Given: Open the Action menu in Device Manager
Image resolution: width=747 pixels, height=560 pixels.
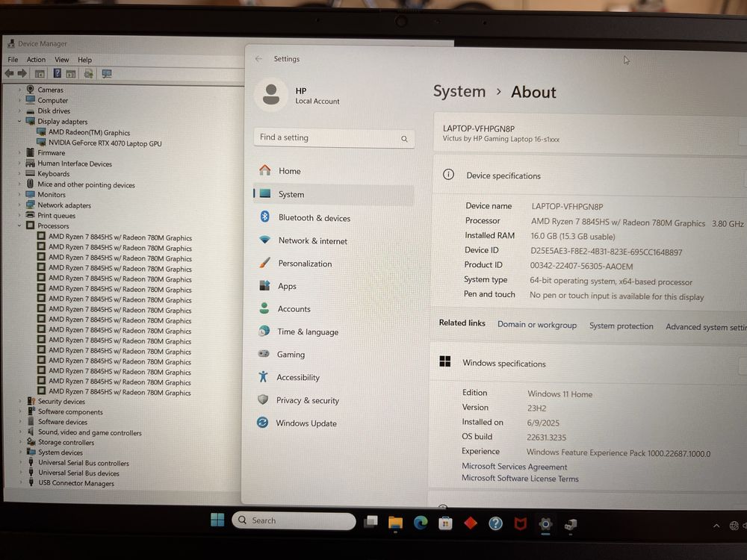Looking at the screenshot, I should tap(36, 60).
